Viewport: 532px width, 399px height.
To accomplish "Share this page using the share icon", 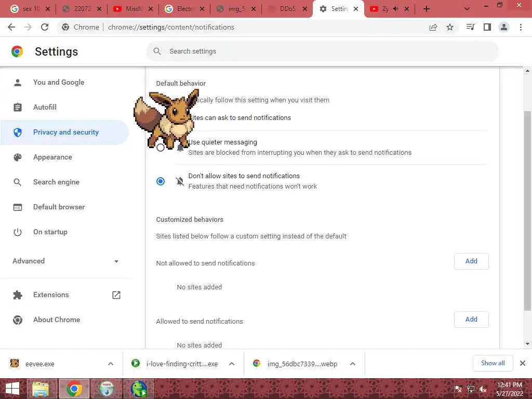I will coord(433,27).
